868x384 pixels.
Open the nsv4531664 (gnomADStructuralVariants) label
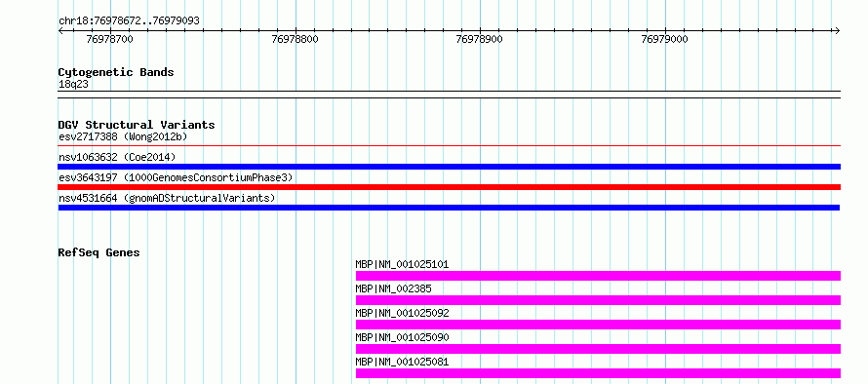pyautogui.click(x=167, y=198)
